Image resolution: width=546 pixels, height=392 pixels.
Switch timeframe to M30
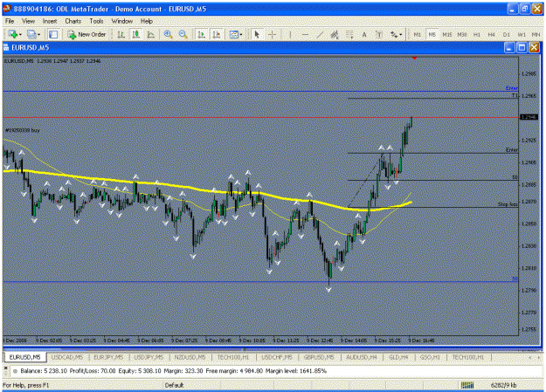(x=462, y=34)
